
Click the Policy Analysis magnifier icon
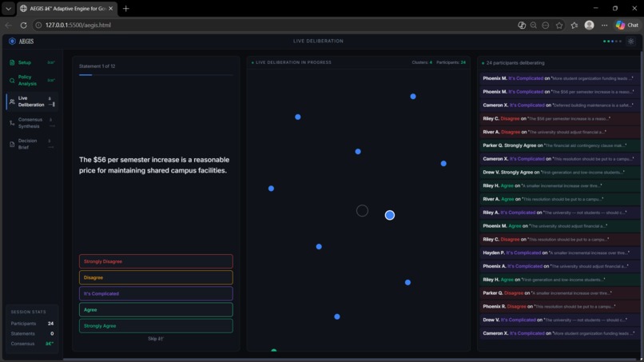12,81
